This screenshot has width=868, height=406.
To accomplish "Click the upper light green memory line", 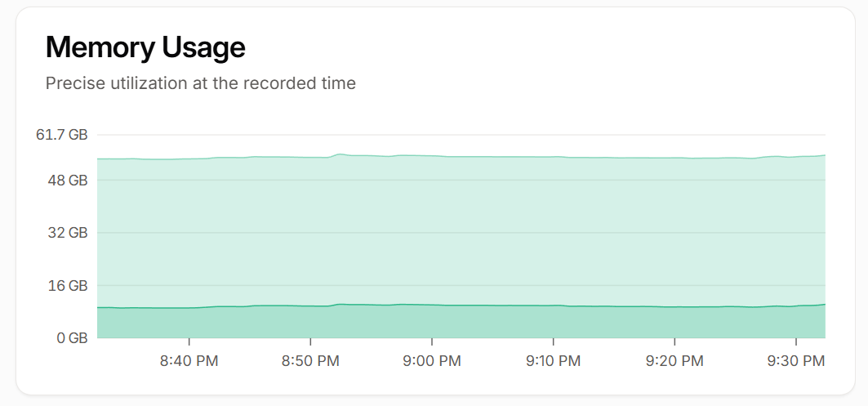I will [x=490, y=156].
